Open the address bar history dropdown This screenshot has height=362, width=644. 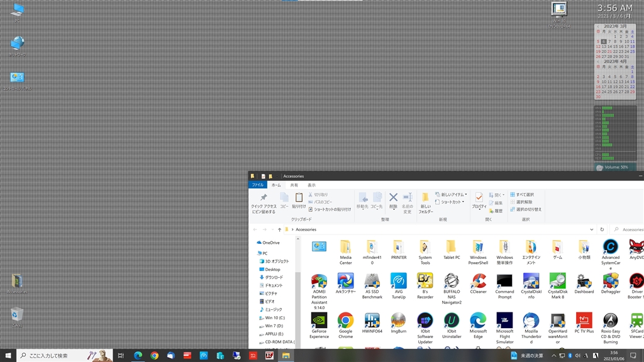[592, 229]
